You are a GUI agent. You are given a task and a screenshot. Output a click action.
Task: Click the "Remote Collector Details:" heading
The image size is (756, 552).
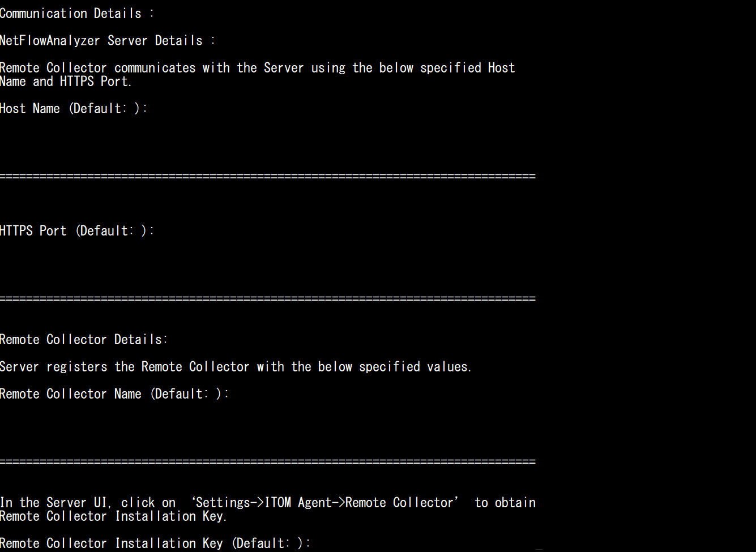84,340
